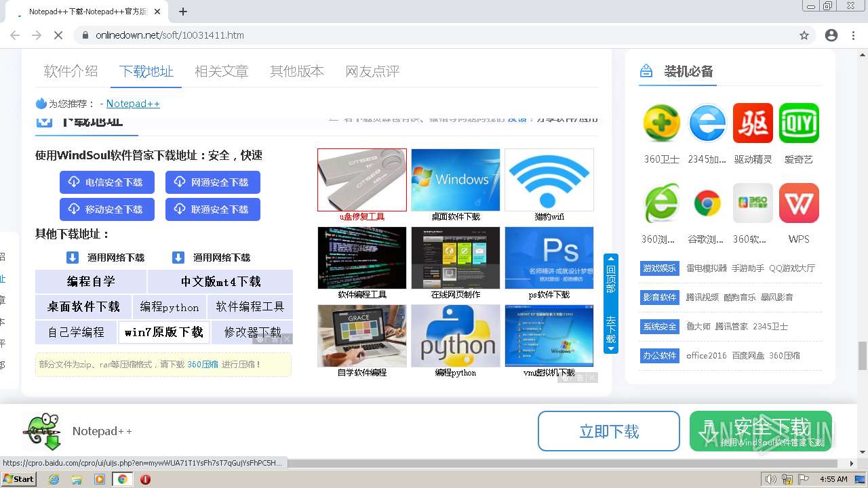Click the 装机必备 header icon
Image resolution: width=868 pixels, height=488 pixels.
[x=646, y=71]
